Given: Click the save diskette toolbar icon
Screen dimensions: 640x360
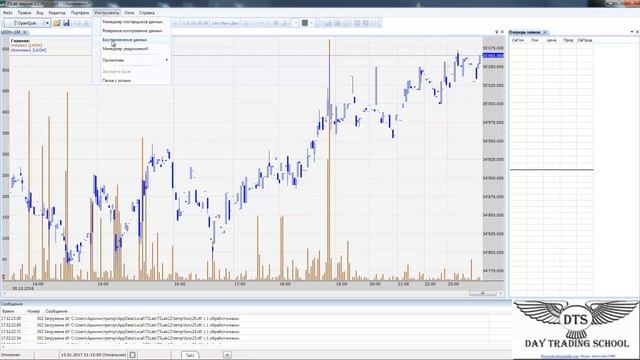Looking at the screenshot, I should (x=66, y=23).
